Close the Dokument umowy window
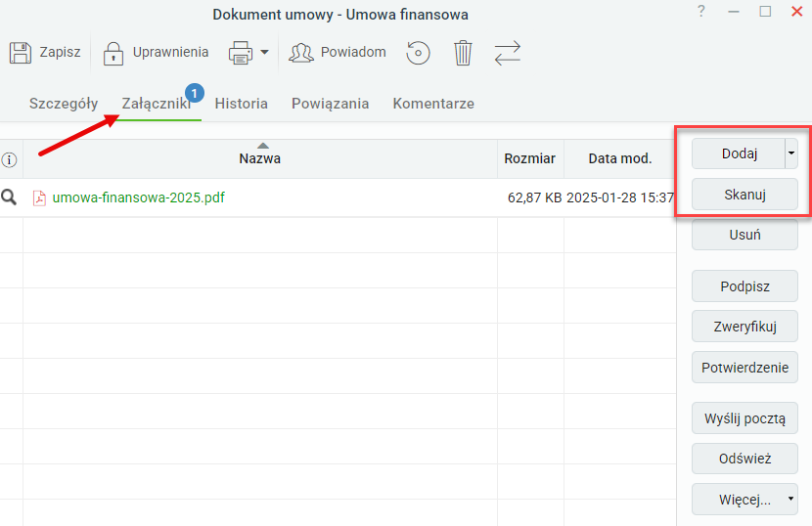This screenshot has width=812, height=526. pos(797,11)
